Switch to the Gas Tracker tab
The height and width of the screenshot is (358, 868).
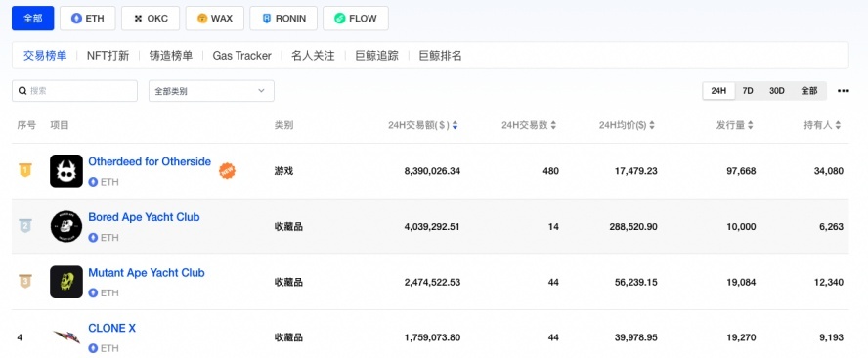click(x=241, y=56)
